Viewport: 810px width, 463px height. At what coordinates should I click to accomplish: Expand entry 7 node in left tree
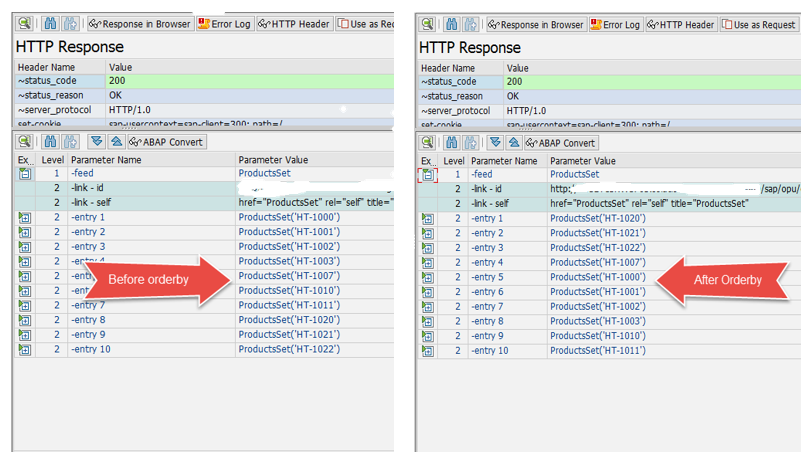(24, 305)
